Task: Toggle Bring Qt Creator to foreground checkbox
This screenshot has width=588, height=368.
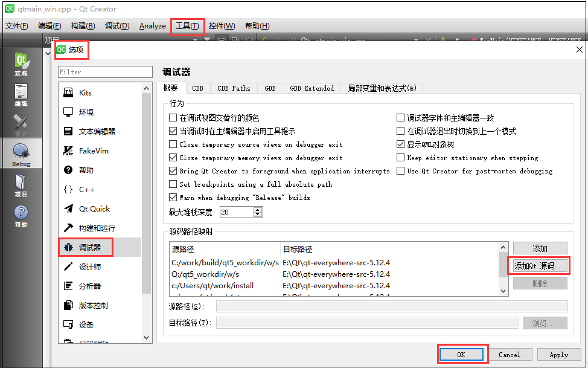Action: pos(173,171)
